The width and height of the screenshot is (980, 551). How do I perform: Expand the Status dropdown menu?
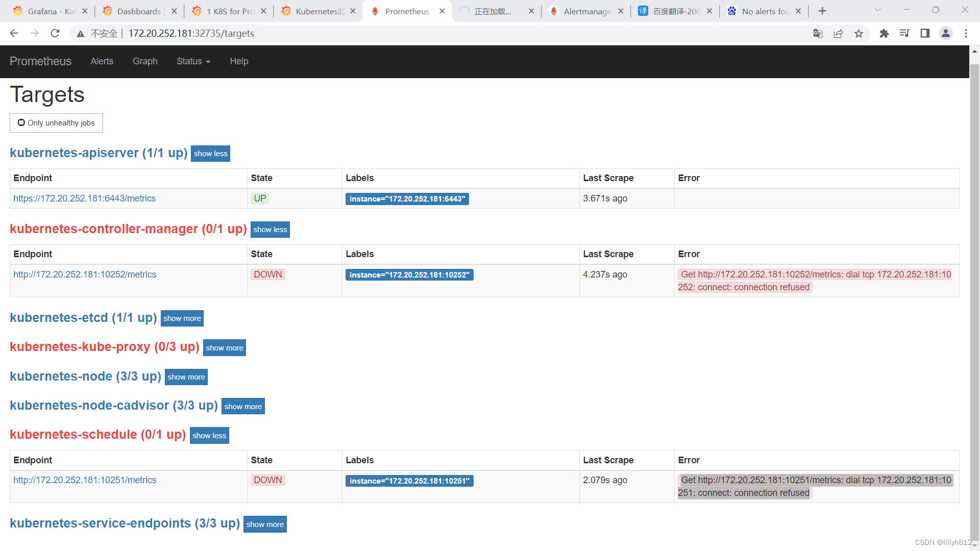tap(193, 61)
